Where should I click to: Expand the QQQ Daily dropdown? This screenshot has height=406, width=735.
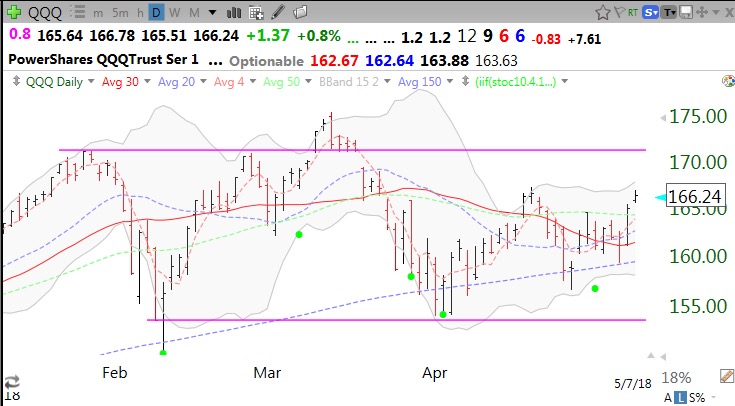pyautogui.click(x=91, y=82)
